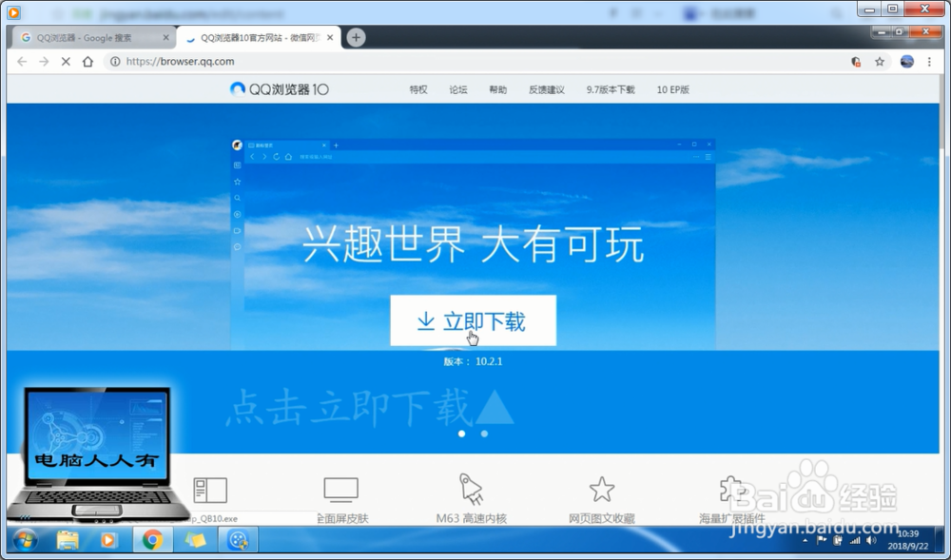The width and height of the screenshot is (951, 560).
Task: Open Chrome's three-dot menu
Action: [x=929, y=61]
